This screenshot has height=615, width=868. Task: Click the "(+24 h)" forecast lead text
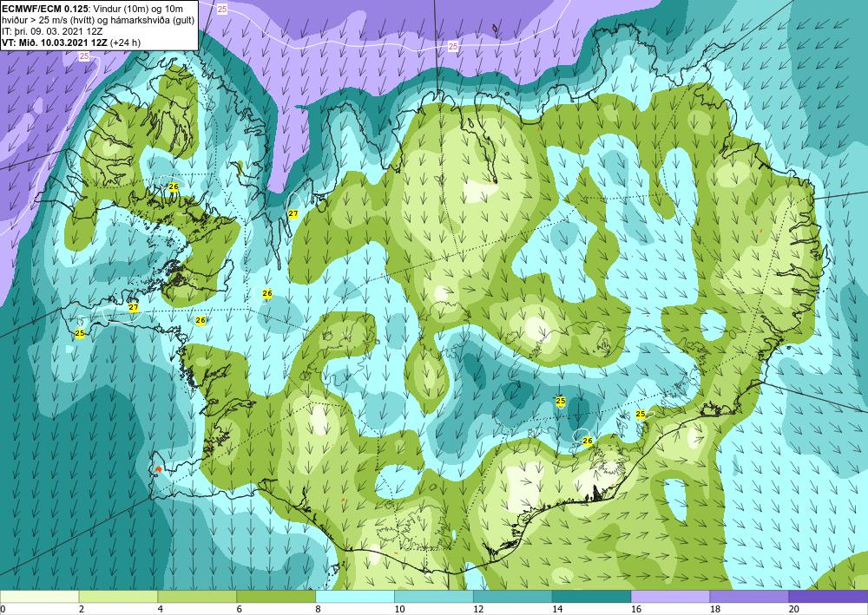coord(126,43)
